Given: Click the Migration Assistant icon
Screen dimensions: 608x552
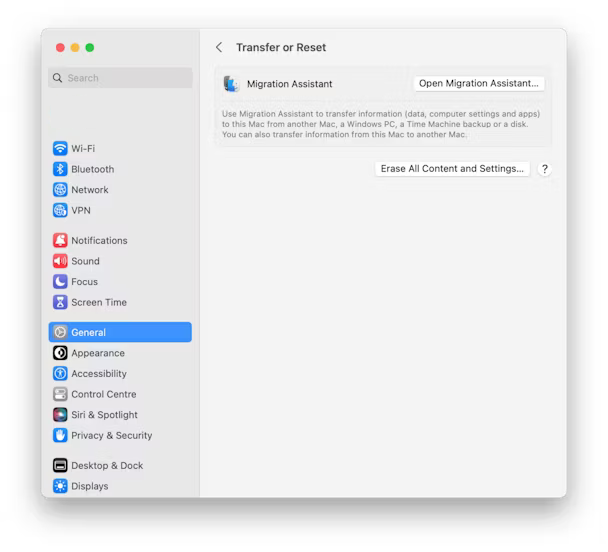Looking at the screenshot, I should pyautogui.click(x=232, y=84).
